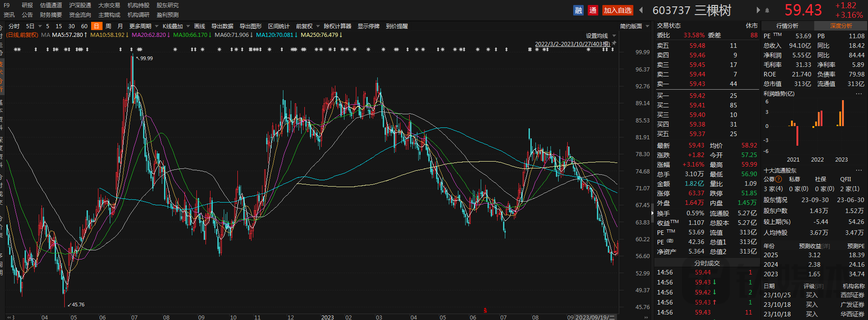Viewport: 868px width, 320px height.
Task: Open more options for 十大流通股东
Action: coord(859,170)
